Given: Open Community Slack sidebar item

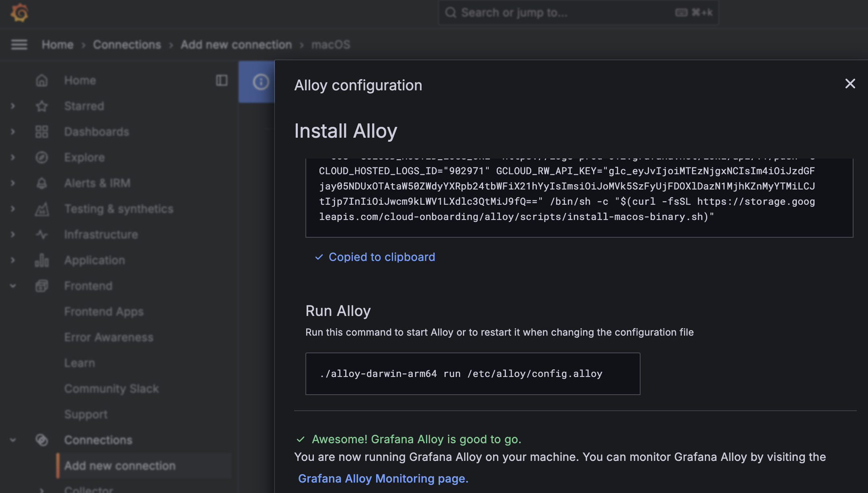Looking at the screenshot, I should point(111,389).
